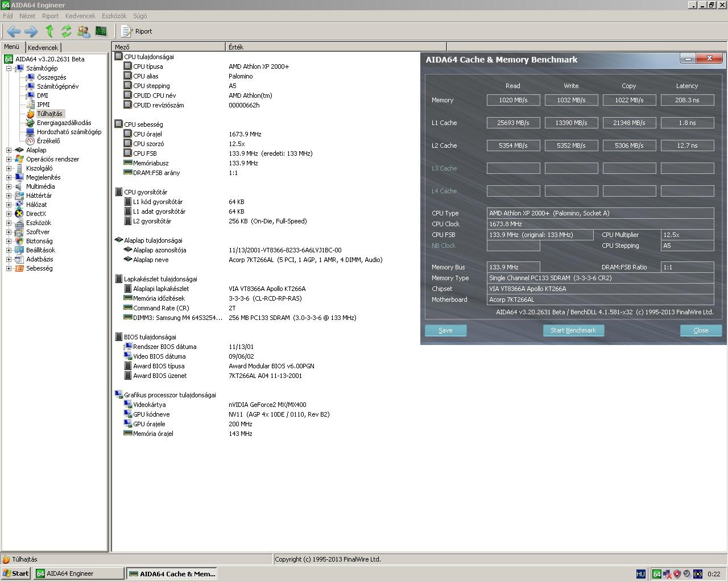Select Túlhajtás flame tree item
This screenshot has height=582, width=728.
49,114
